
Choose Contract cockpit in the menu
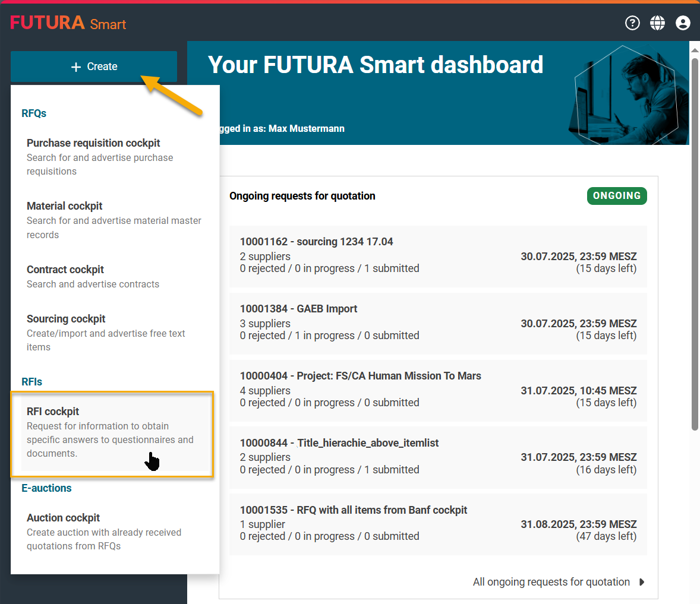click(x=65, y=270)
